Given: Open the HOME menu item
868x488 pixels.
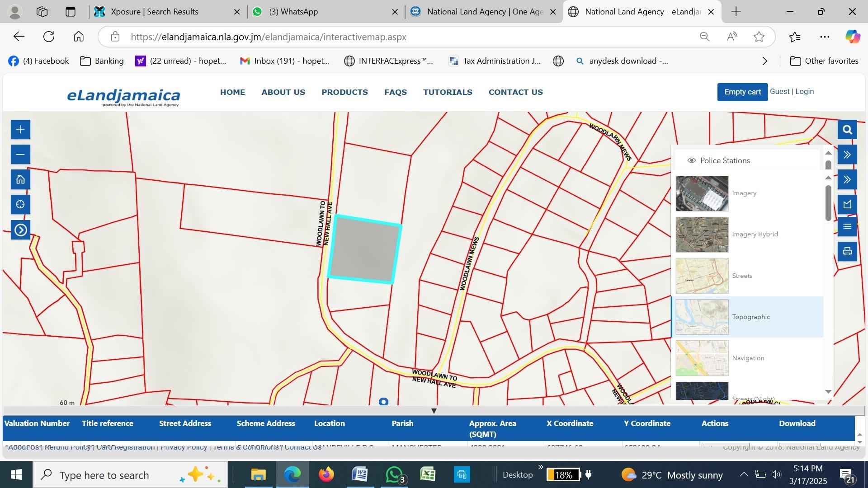Looking at the screenshot, I should (x=232, y=92).
